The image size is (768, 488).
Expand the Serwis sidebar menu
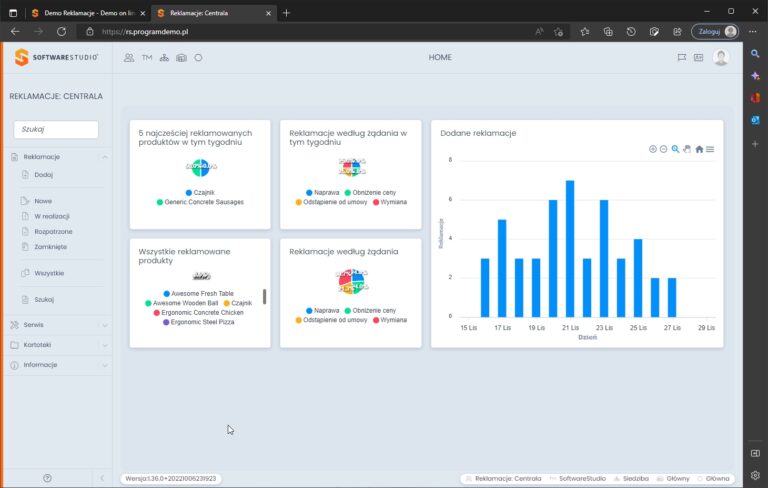59,325
